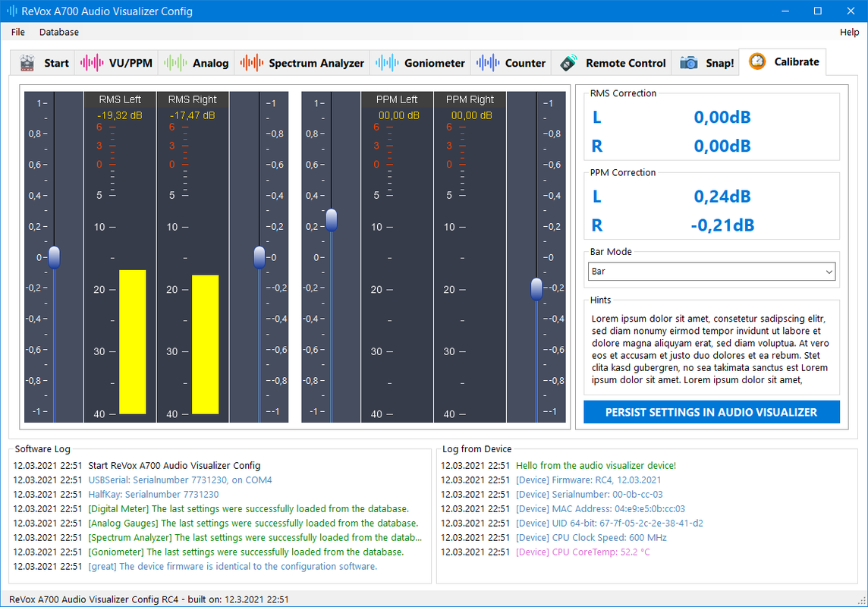Click the device Serialnumber 00-0b-cc-03 line
Screen dimensions: 868x607
click(x=589, y=494)
